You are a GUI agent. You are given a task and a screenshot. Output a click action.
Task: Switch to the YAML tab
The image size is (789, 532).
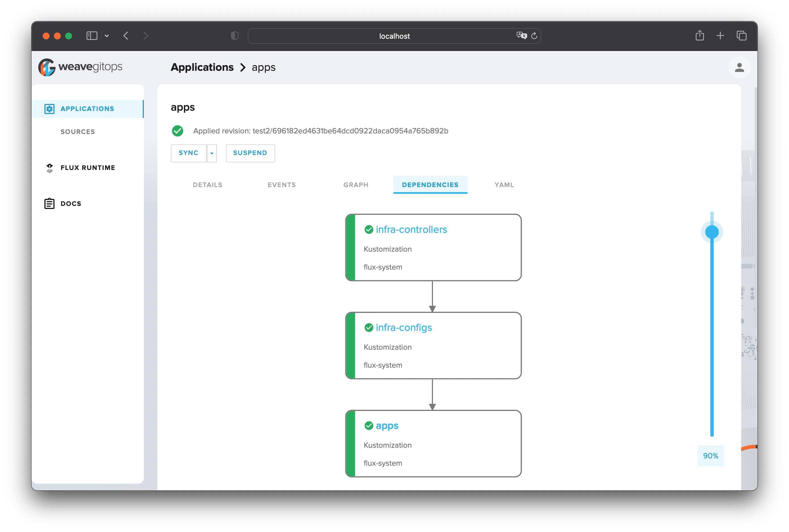504,185
